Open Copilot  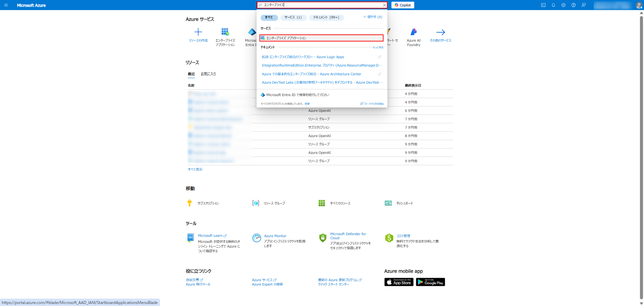coord(402,5)
